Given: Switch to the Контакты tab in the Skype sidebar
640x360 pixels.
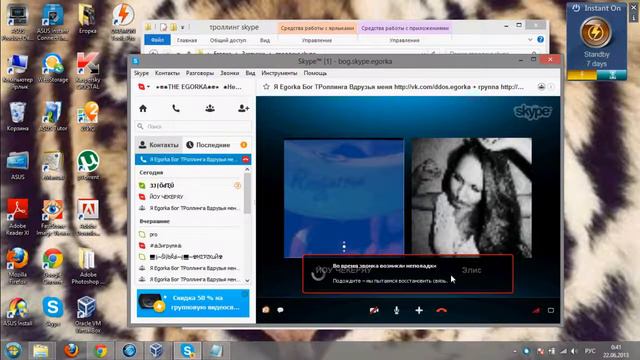Looking at the screenshot, I should (x=159, y=145).
